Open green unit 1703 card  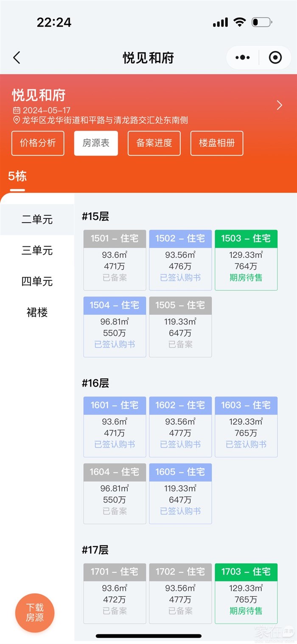(x=246, y=593)
